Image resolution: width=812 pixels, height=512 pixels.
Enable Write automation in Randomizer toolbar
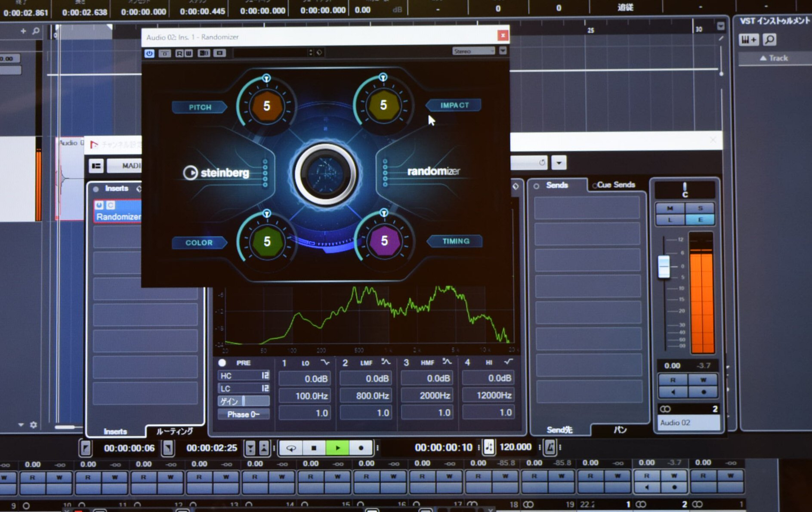point(188,53)
